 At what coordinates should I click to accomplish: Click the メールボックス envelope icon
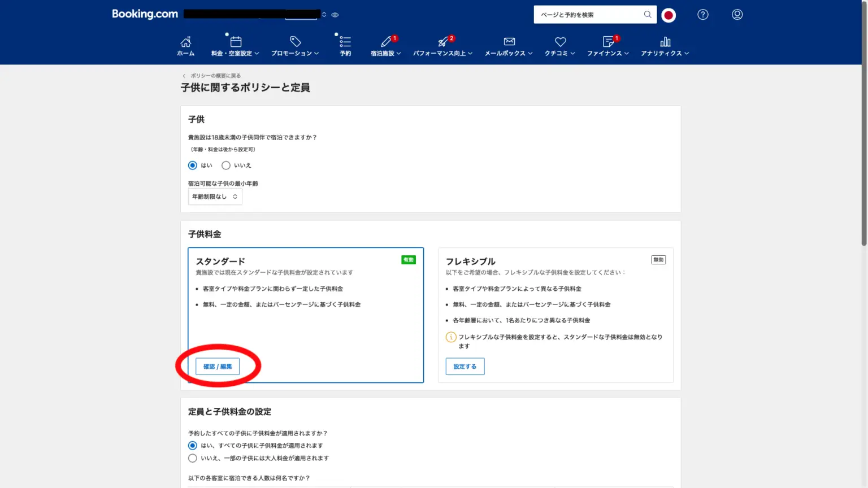[x=509, y=42]
